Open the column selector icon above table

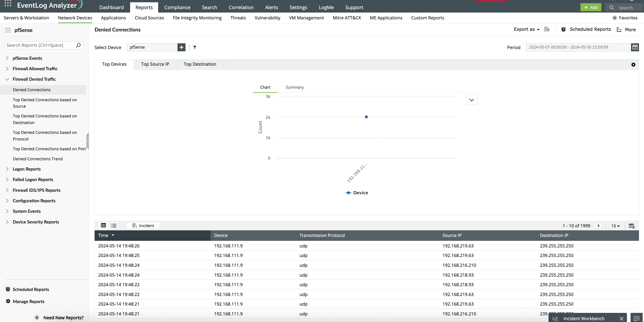tap(631, 226)
